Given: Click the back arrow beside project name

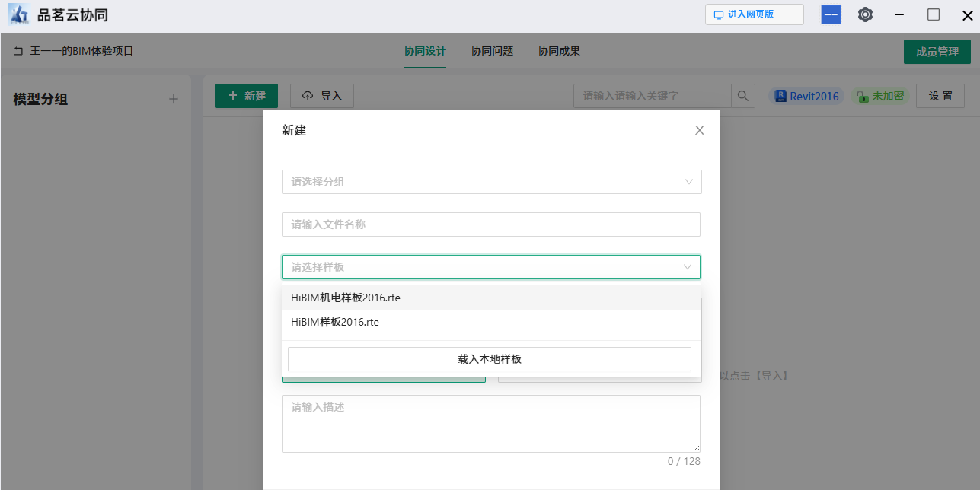Looking at the screenshot, I should pos(18,52).
